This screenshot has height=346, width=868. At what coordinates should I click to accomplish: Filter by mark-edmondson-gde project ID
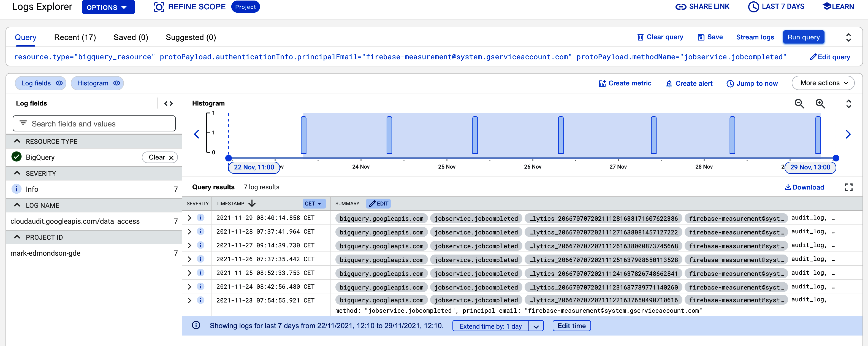tap(94, 253)
